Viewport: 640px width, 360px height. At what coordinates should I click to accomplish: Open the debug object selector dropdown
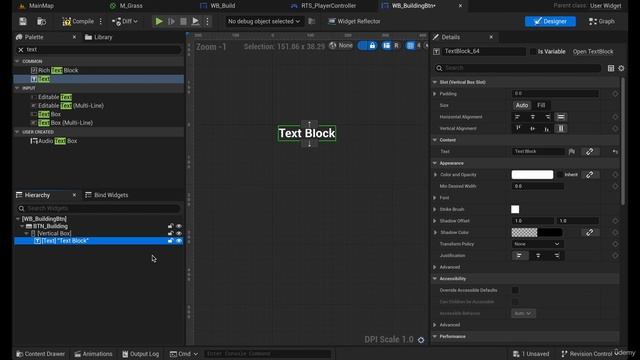coord(264,21)
